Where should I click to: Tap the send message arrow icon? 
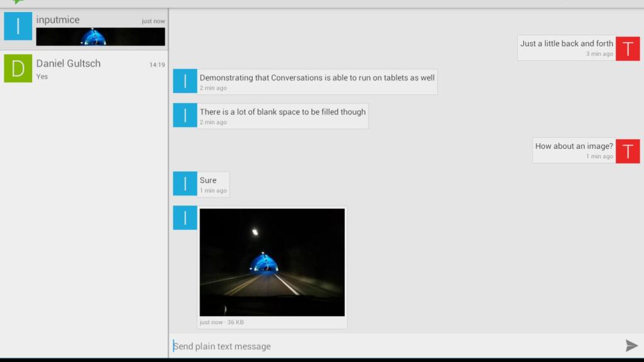tap(631, 346)
